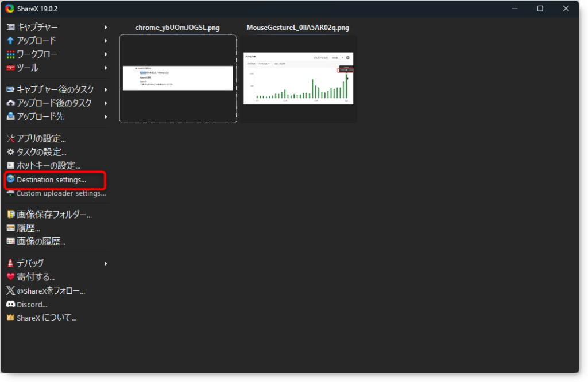Click the Discord logo icon

click(x=10, y=304)
